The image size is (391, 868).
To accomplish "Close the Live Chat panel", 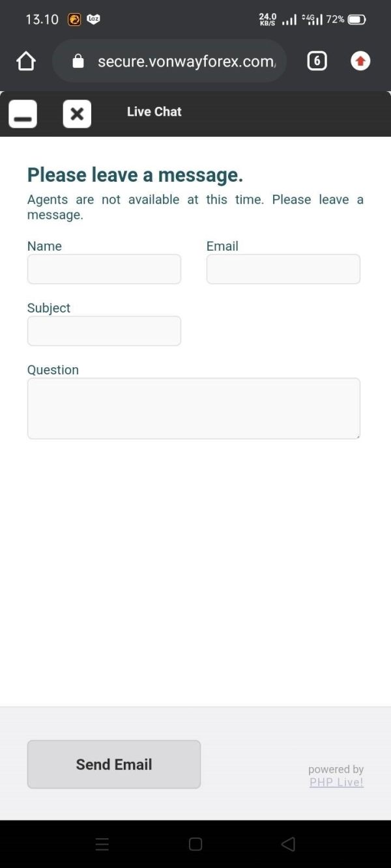I will tap(77, 115).
